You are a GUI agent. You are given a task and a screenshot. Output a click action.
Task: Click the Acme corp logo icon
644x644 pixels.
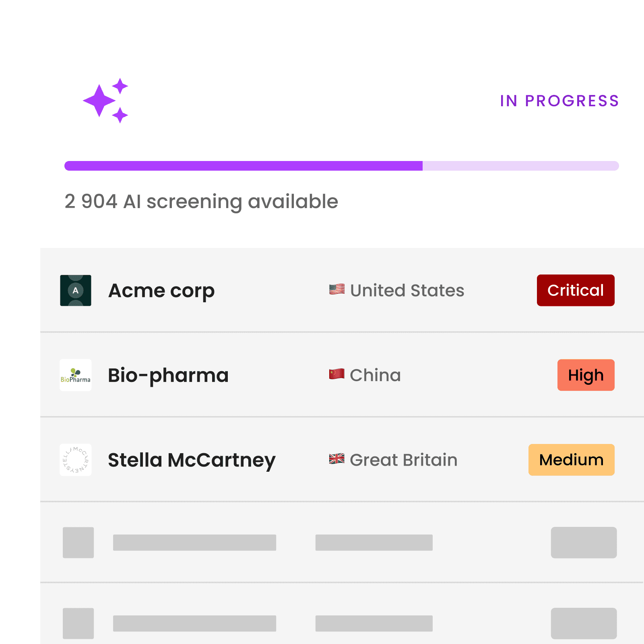(x=76, y=291)
